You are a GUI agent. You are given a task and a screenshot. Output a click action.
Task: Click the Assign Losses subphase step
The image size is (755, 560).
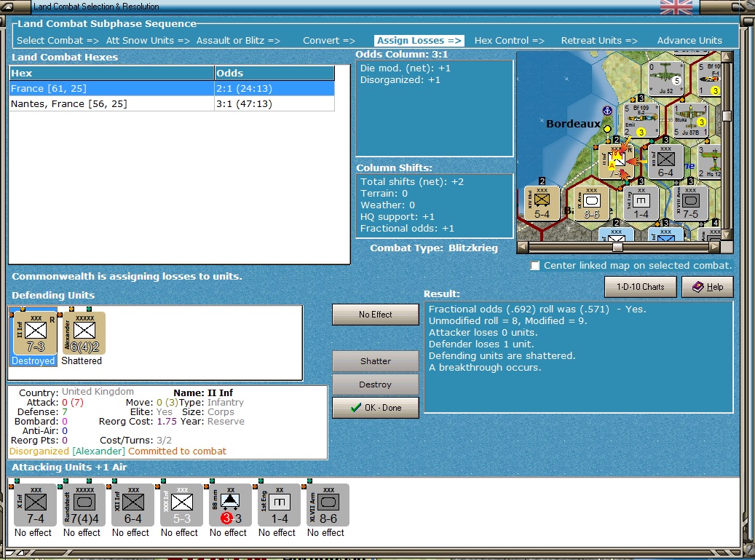click(419, 41)
